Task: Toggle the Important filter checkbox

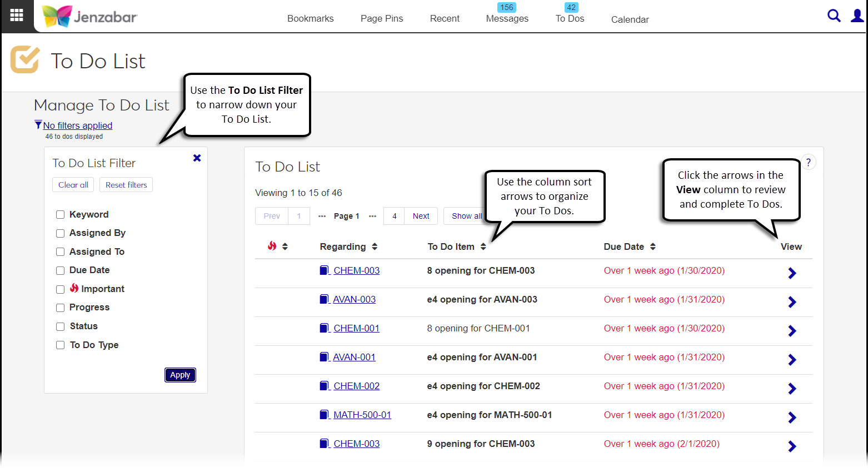Action: (61, 289)
